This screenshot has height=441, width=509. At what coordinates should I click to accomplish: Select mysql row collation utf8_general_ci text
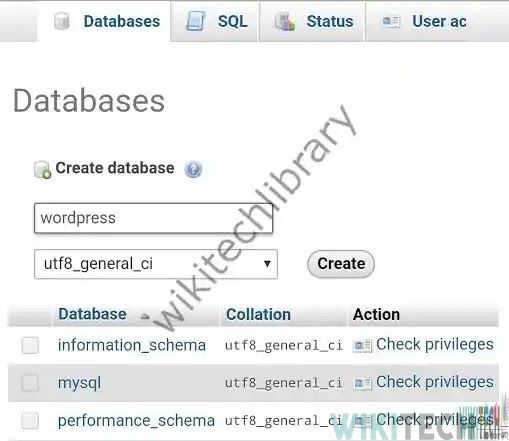coord(284,383)
